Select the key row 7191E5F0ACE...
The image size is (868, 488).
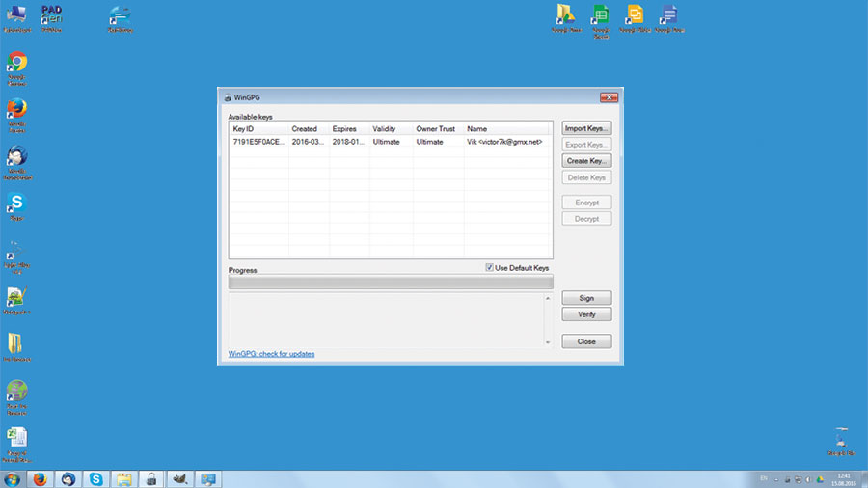(x=391, y=142)
